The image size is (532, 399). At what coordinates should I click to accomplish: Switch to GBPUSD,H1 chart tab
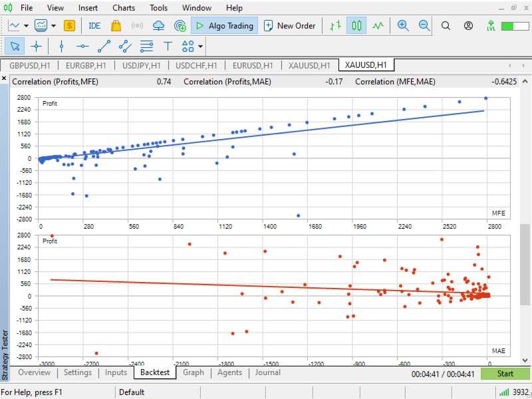29,65
